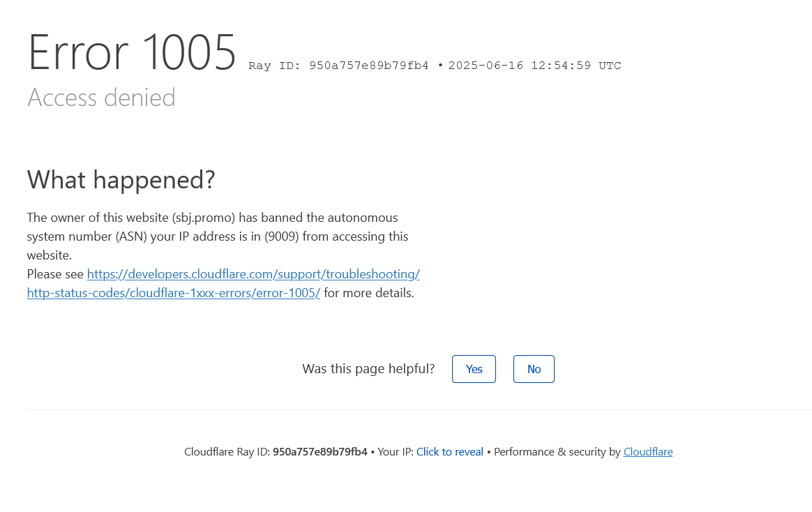Click the Access denied subheading
The width and height of the screenshot is (812, 512).
[101, 98]
